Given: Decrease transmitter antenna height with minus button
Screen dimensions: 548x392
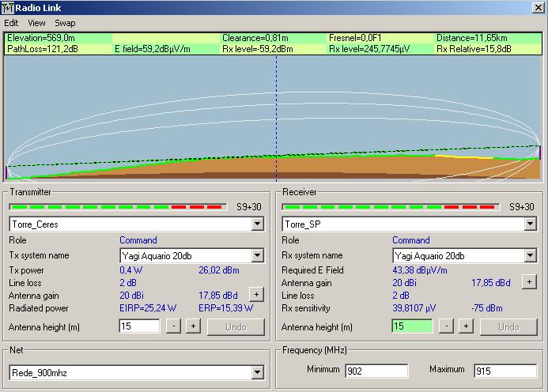Looking at the screenshot, I should 173,326.
